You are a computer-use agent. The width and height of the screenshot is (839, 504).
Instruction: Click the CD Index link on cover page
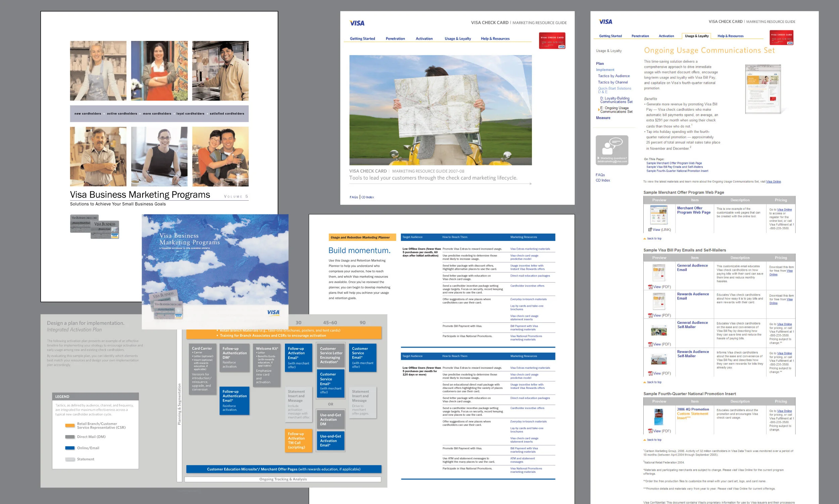[367, 197]
